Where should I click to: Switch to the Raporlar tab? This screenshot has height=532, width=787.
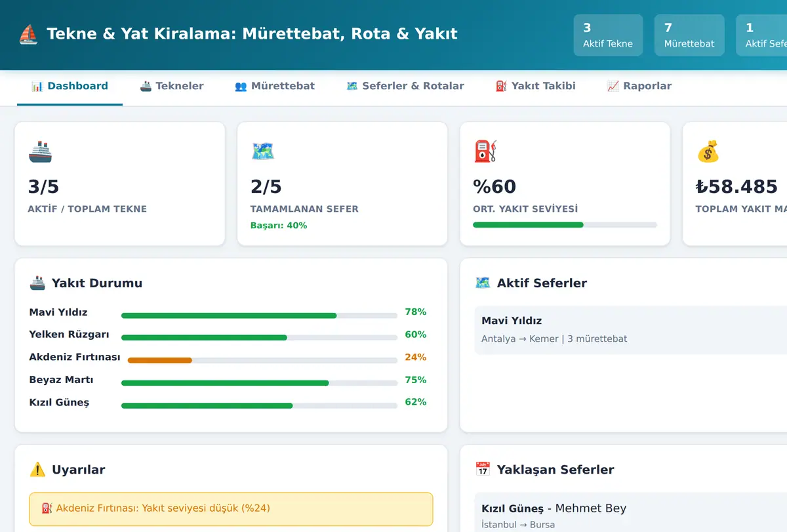click(x=639, y=86)
